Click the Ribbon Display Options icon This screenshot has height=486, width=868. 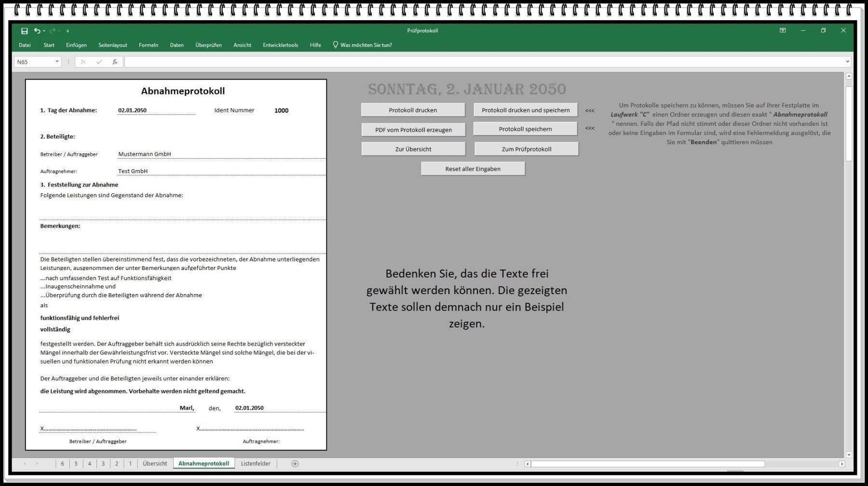point(783,30)
